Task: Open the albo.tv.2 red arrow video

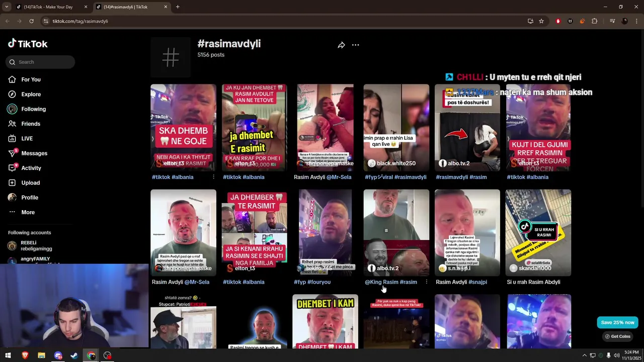Action: pyautogui.click(x=467, y=128)
